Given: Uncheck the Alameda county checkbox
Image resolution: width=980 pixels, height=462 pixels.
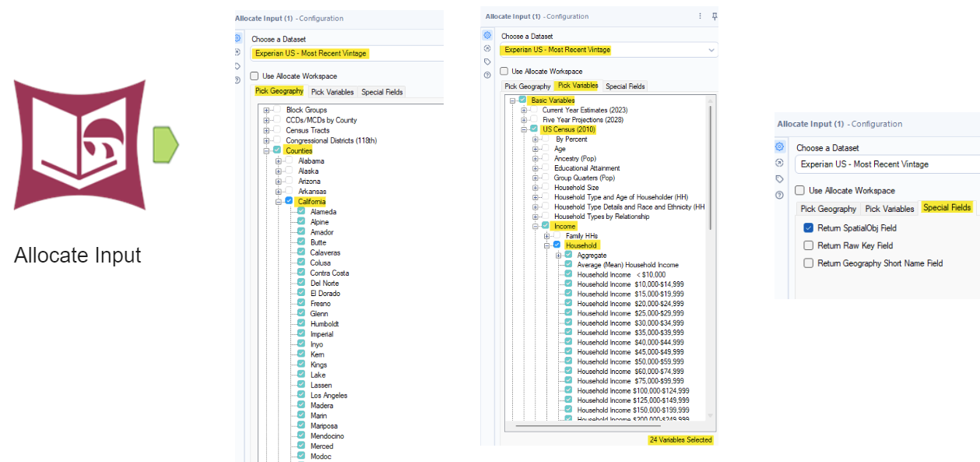Looking at the screenshot, I should (301, 212).
